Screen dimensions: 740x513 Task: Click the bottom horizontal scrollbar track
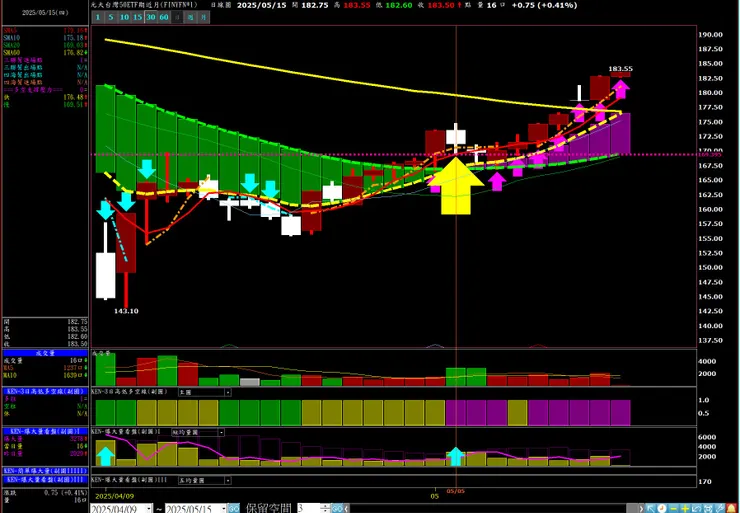[487, 509]
